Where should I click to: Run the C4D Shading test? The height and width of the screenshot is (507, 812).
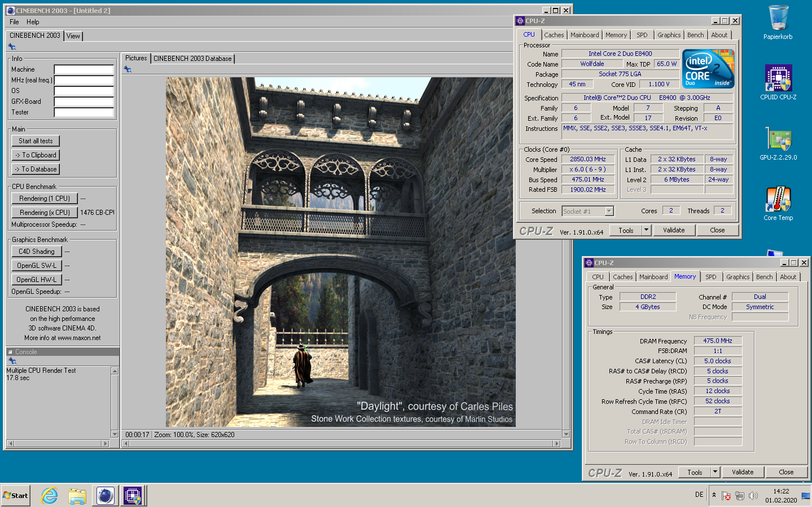37,252
